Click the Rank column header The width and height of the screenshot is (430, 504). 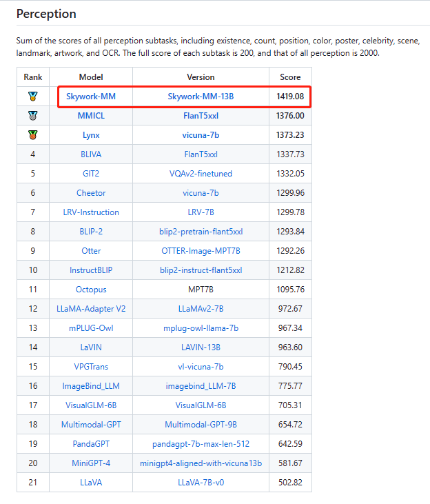[x=33, y=77]
